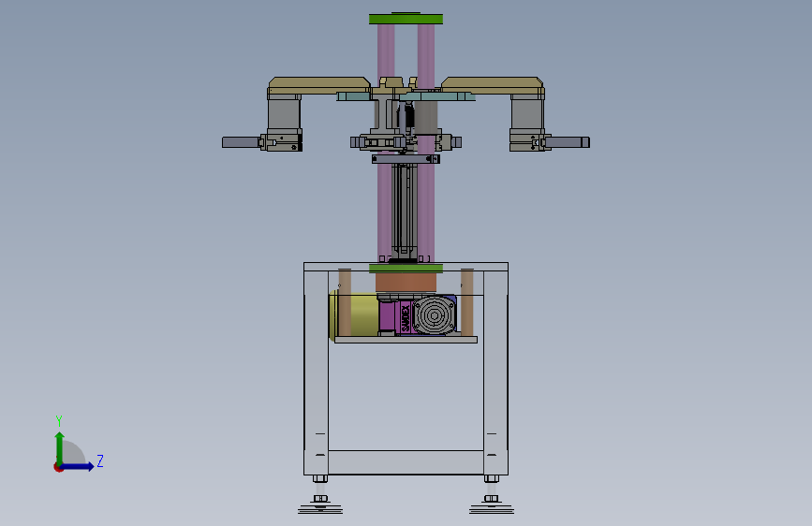The height and width of the screenshot is (526, 812).
Task: Select the right frame leg
Action: click(495, 373)
